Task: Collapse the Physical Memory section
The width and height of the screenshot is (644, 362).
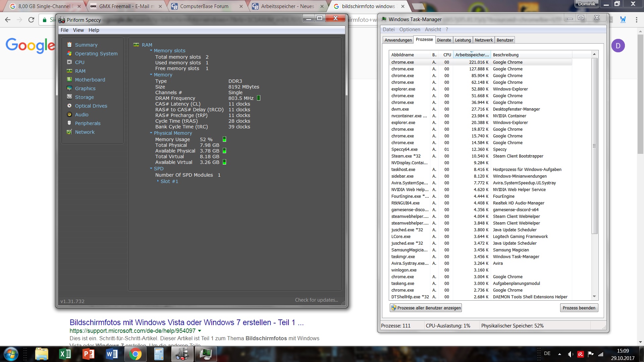Action: (x=151, y=133)
